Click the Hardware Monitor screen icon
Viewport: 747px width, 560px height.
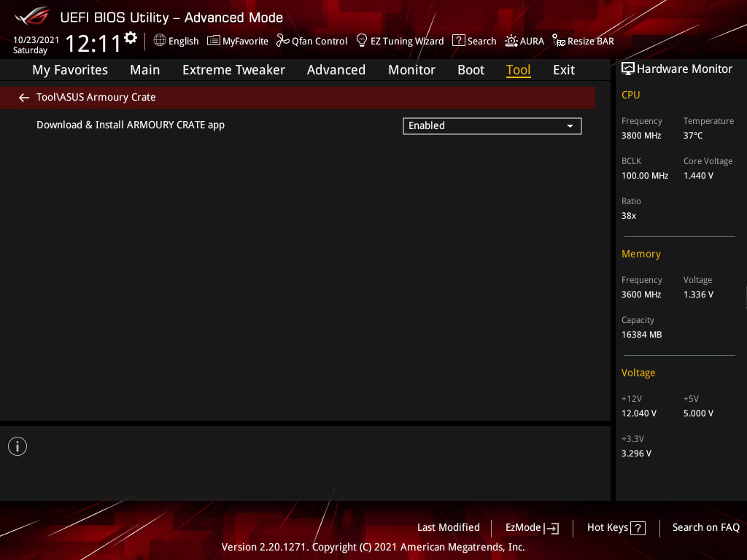click(628, 69)
